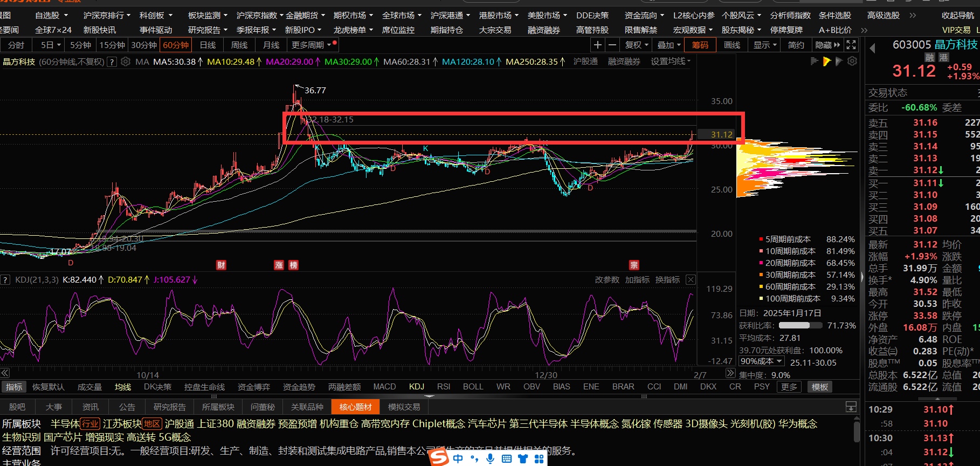Click Sogou voice input microphone icon
The width and height of the screenshot is (980, 466).
tap(490, 458)
